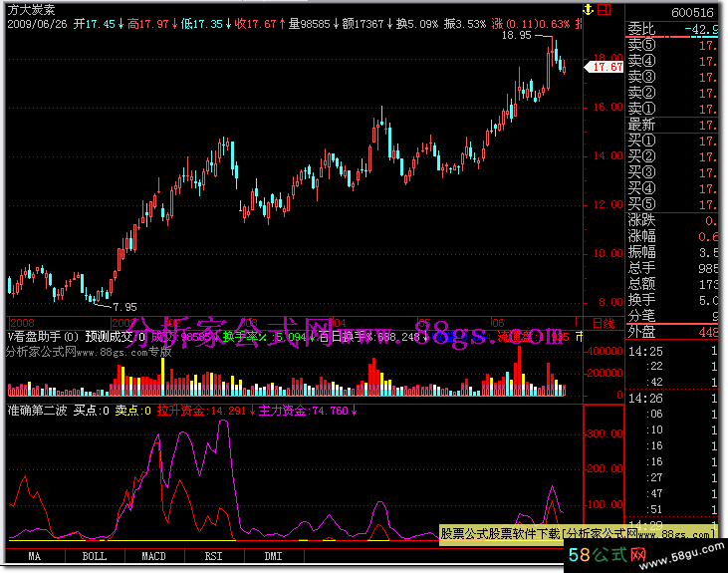Screen dimensions: 728x573
Task: Click the 12.00 price axis label
Action: (x=608, y=204)
